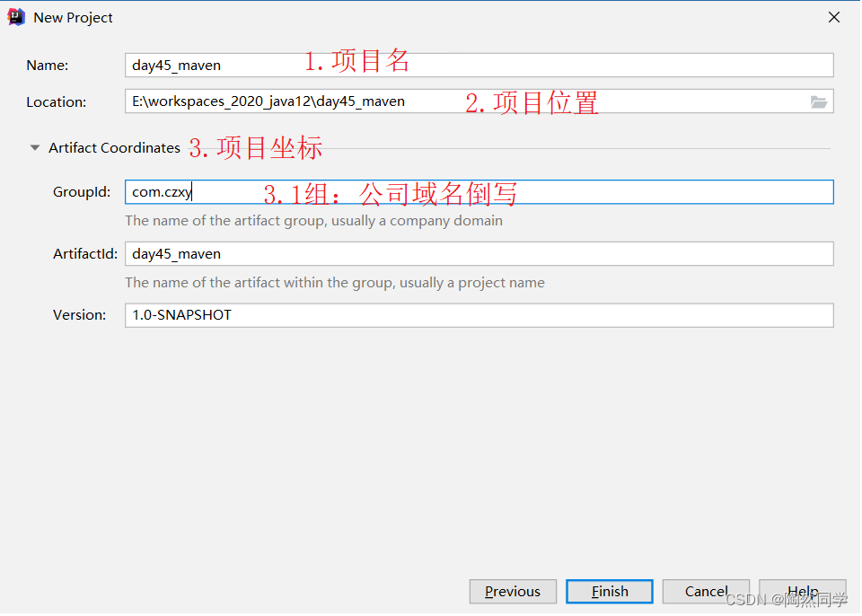
Task: Click the 'GroupId:' label
Action: [x=82, y=192]
